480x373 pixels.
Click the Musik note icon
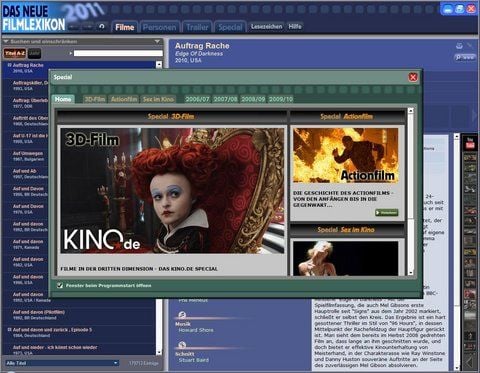[x=182, y=314]
